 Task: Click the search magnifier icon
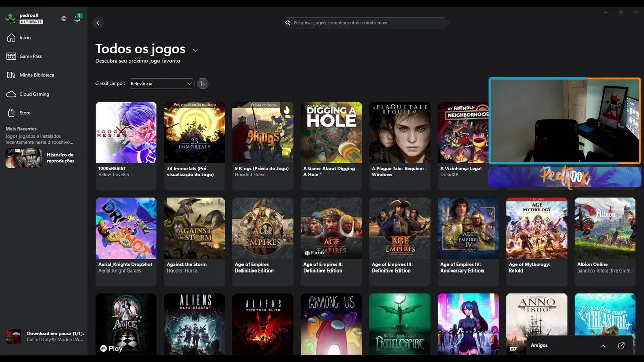(288, 23)
